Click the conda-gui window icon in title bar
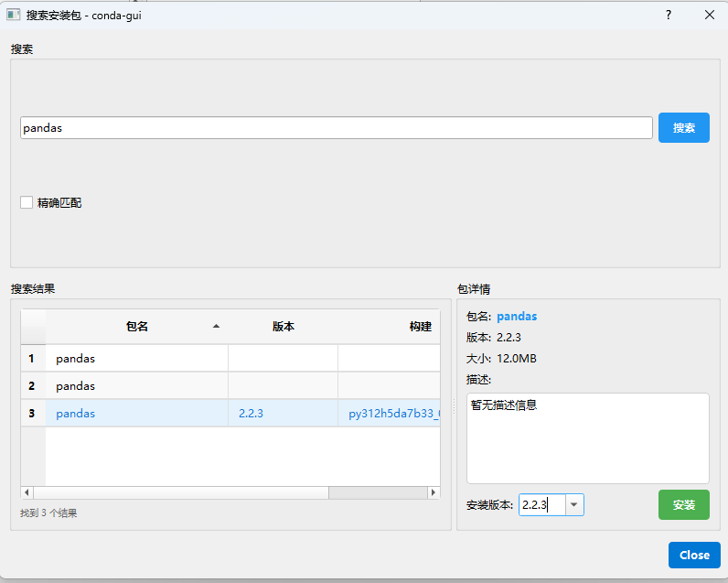 pyautogui.click(x=13, y=15)
